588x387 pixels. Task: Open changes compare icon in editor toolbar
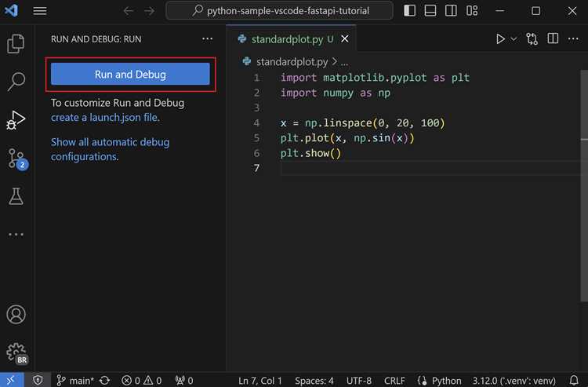point(532,38)
